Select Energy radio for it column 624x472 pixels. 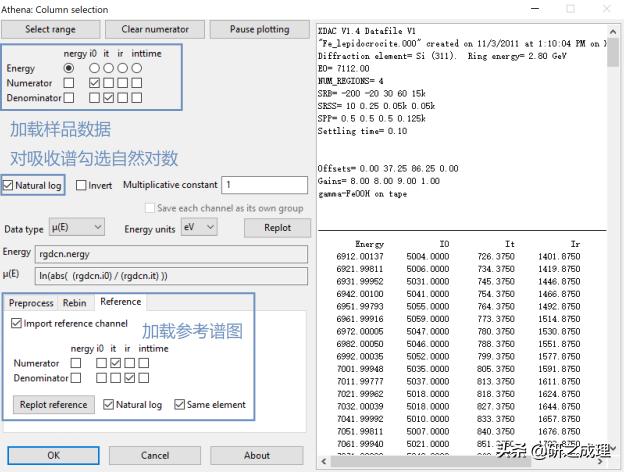point(108,68)
